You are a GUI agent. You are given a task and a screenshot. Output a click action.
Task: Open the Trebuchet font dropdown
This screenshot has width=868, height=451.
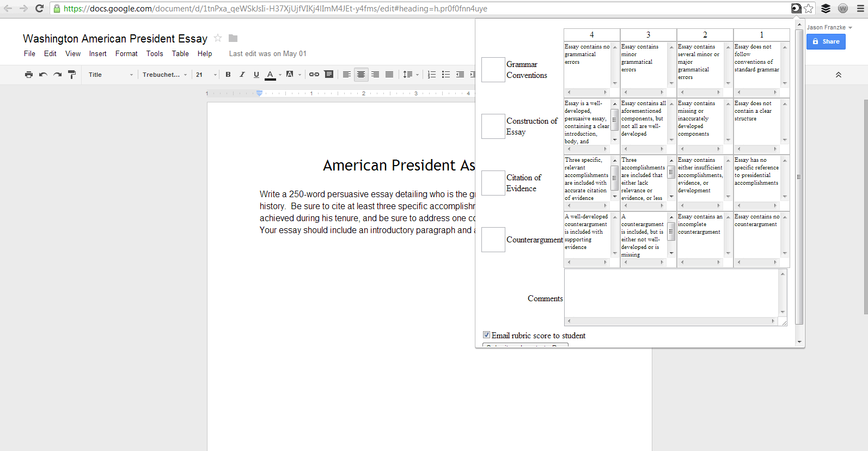tap(164, 75)
